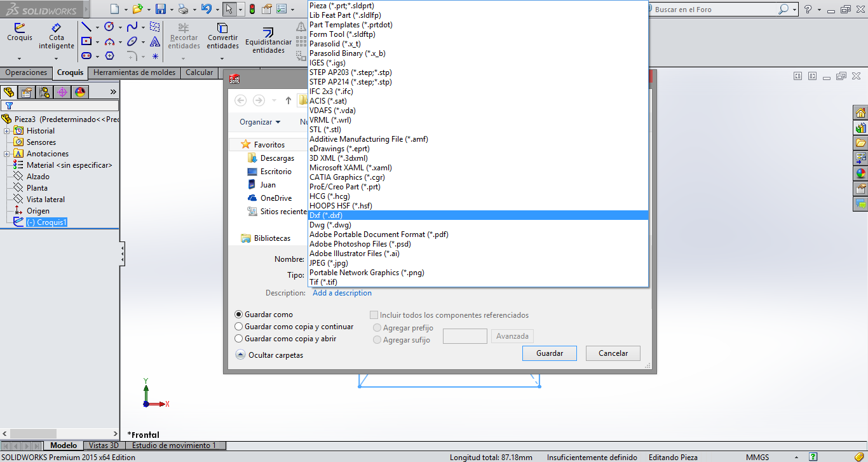The width and height of the screenshot is (868, 462).
Task: Select the Line sketch tool
Action: [86, 27]
